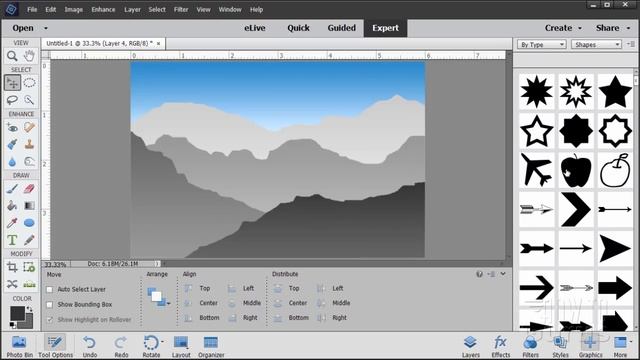
Task: Select the Content-Aware Move tool
Action: (x=12, y=284)
